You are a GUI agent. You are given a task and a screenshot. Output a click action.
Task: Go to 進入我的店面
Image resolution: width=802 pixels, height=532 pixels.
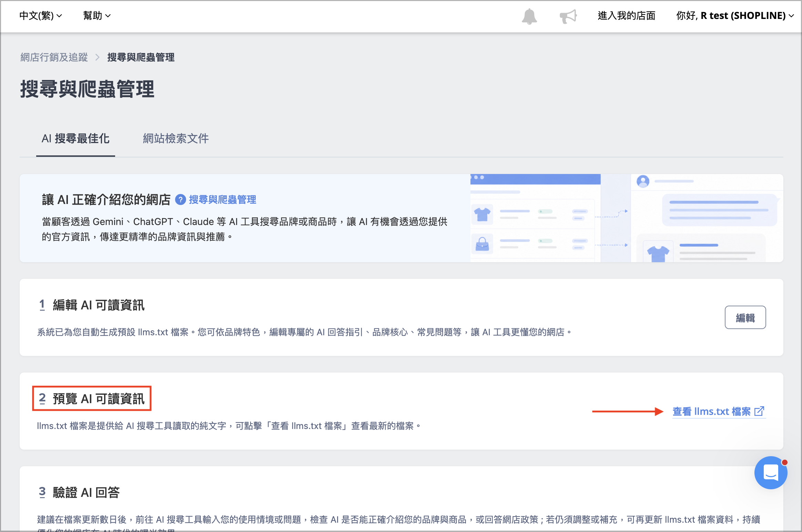pos(626,16)
